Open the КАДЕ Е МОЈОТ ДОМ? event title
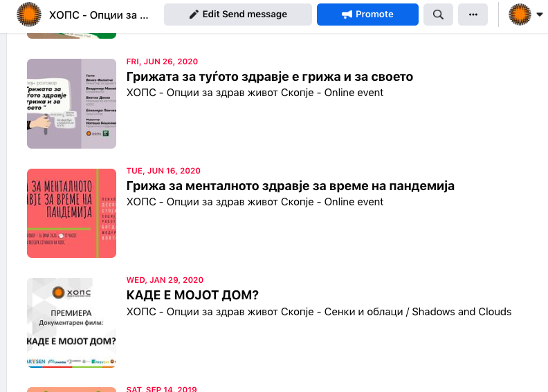The width and height of the screenshot is (548, 392). pos(192,296)
